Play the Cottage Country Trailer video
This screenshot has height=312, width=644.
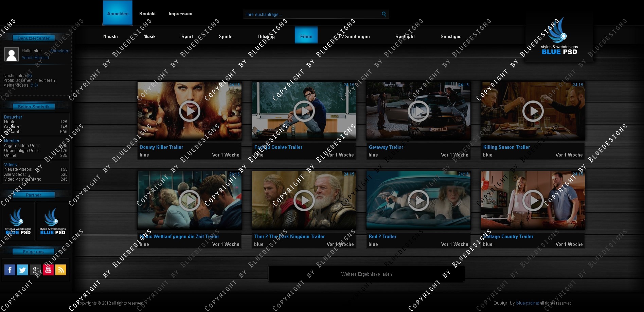point(533,200)
